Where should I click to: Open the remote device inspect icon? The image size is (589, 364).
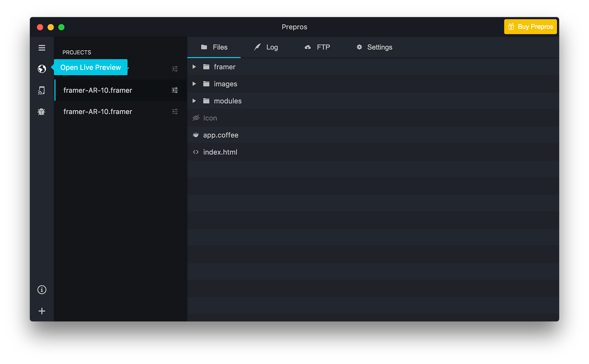point(42,90)
